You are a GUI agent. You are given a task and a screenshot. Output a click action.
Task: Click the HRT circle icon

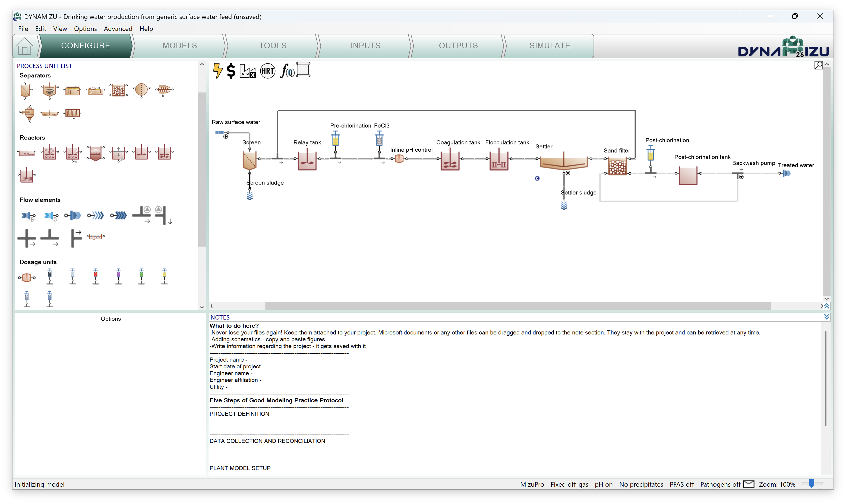tap(267, 71)
